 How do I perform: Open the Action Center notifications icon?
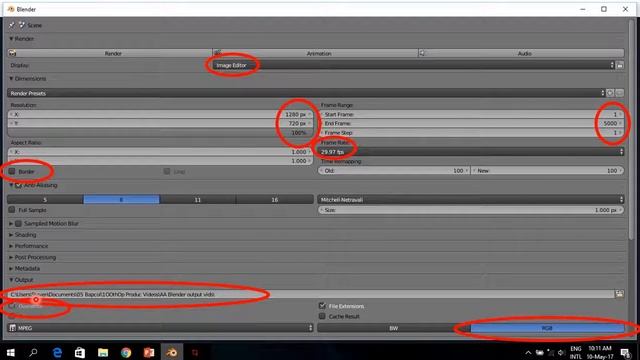(626, 352)
